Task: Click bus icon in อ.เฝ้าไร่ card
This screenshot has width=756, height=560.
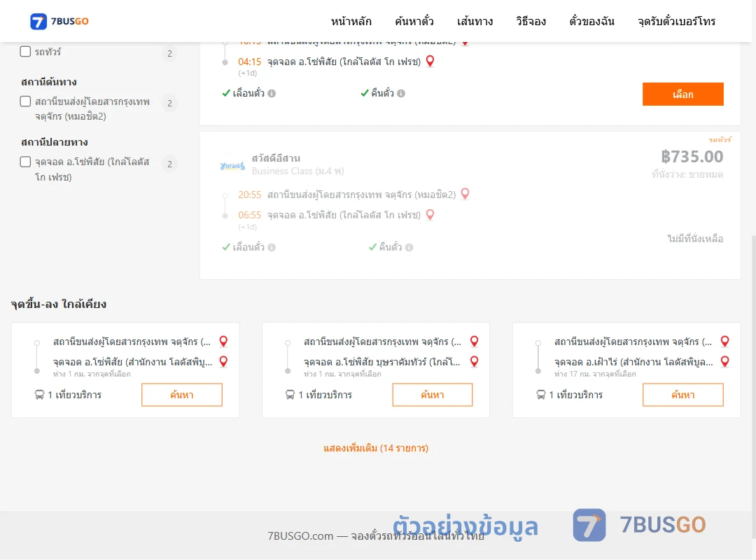Action: point(540,395)
